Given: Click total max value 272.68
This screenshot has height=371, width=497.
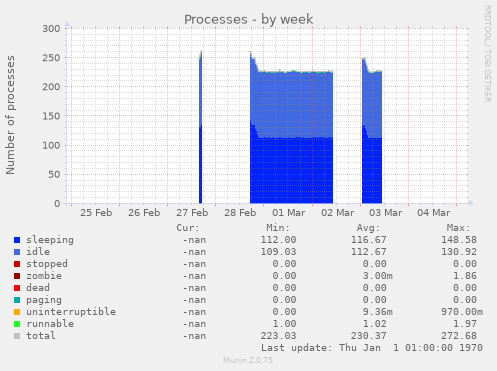Looking at the screenshot, I should [459, 336].
